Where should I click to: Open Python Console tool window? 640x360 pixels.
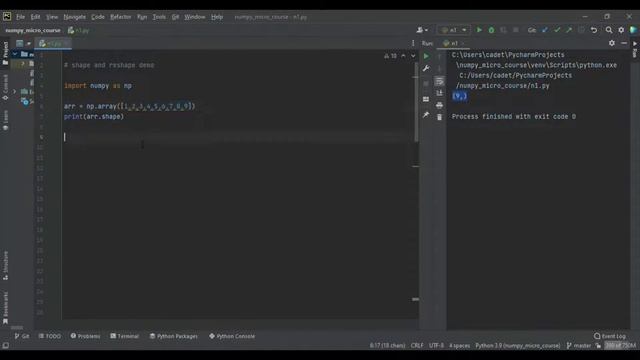[x=232, y=336]
